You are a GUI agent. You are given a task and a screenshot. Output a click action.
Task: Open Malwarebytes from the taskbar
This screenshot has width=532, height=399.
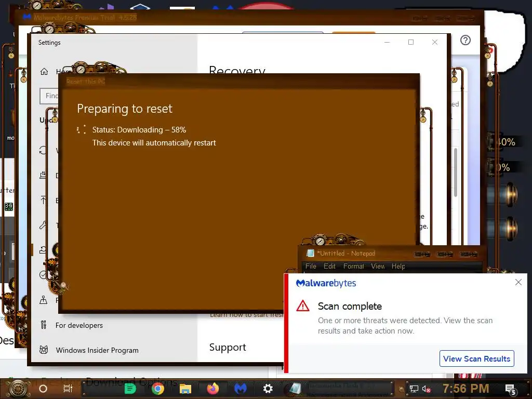[240, 389]
